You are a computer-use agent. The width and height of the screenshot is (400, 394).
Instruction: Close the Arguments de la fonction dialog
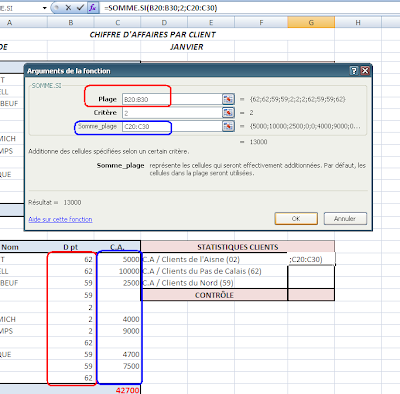[365, 71]
